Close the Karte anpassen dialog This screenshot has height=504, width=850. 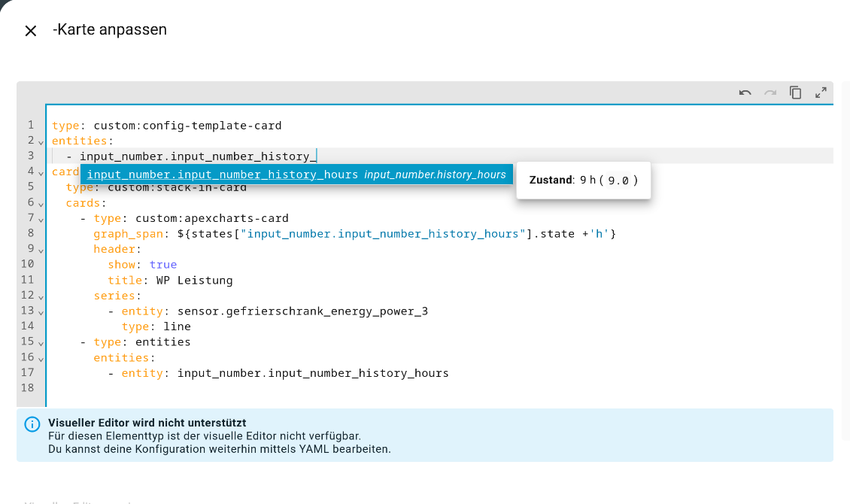tap(31, 31)
